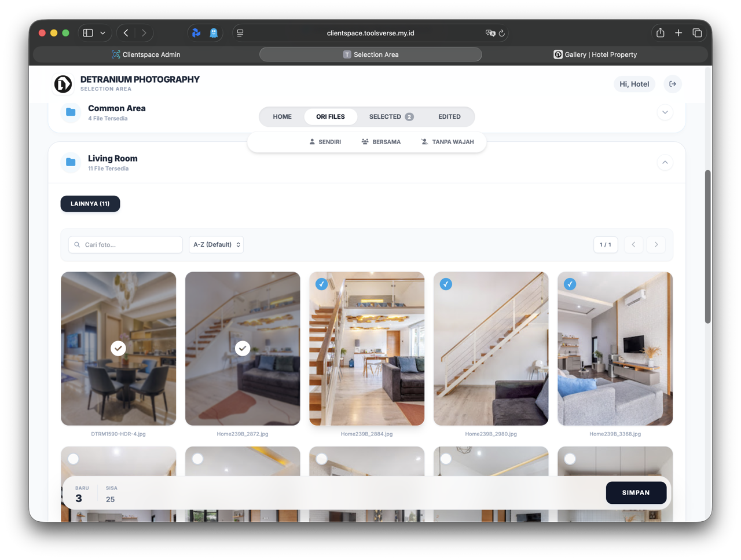Click the logout icon beside Hi, Hotel
The image size is (741, 560).
tap(673, 84)
